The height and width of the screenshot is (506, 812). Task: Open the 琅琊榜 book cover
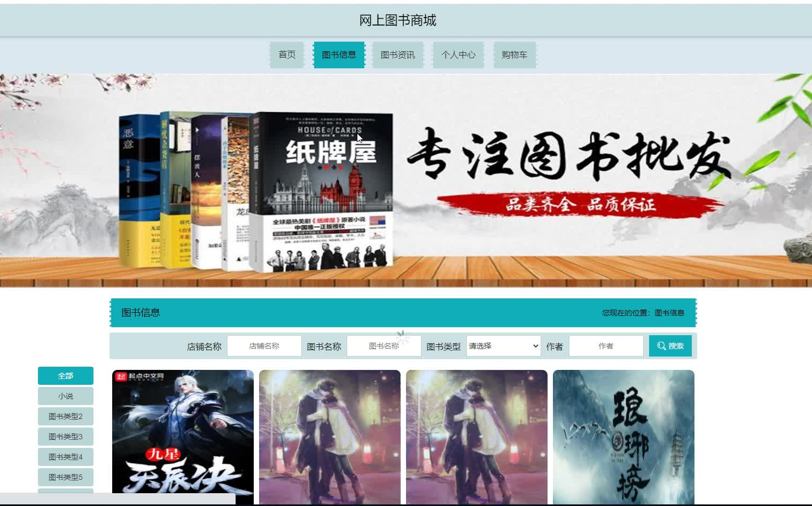pos(623,437)
